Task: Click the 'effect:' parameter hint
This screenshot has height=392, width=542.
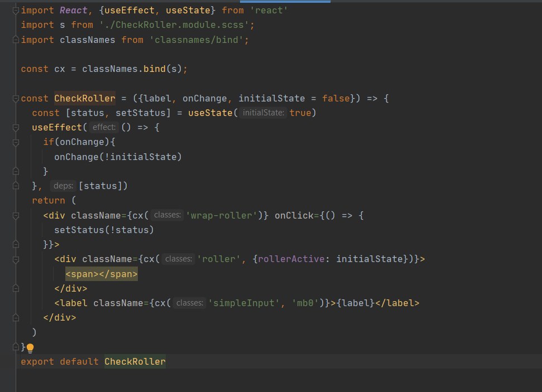Action: click(104, 127)
